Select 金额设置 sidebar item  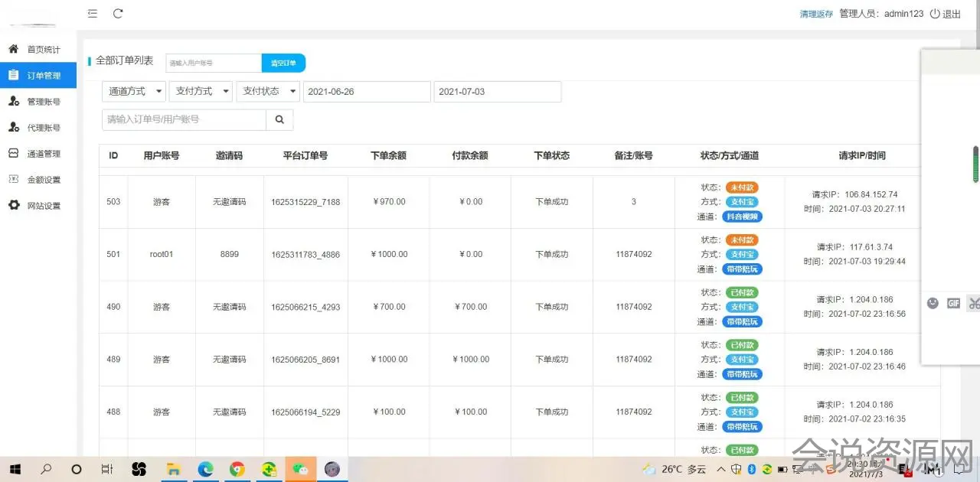(x=43, y=180)
